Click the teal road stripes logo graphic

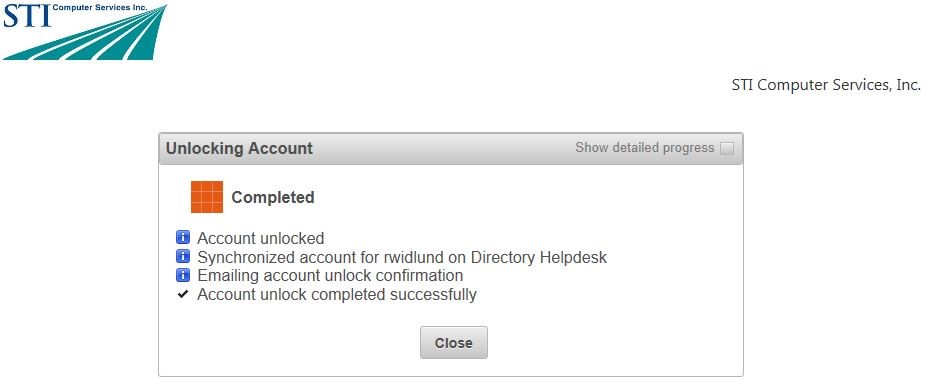point(89,37)
